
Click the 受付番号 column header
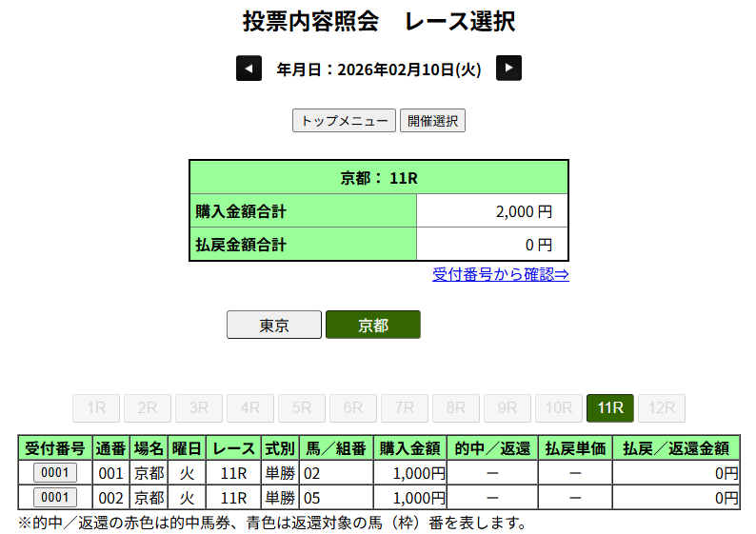(55, 448)
